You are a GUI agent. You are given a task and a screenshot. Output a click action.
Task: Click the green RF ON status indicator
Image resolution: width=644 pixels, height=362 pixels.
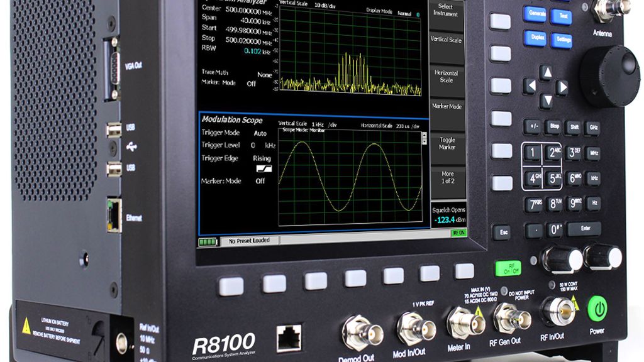458,233
